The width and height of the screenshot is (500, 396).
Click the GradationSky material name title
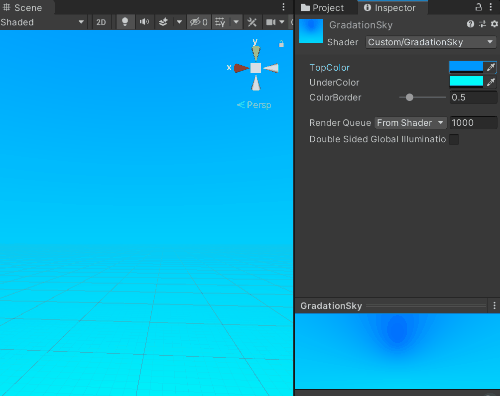click(x=361, y=25)
